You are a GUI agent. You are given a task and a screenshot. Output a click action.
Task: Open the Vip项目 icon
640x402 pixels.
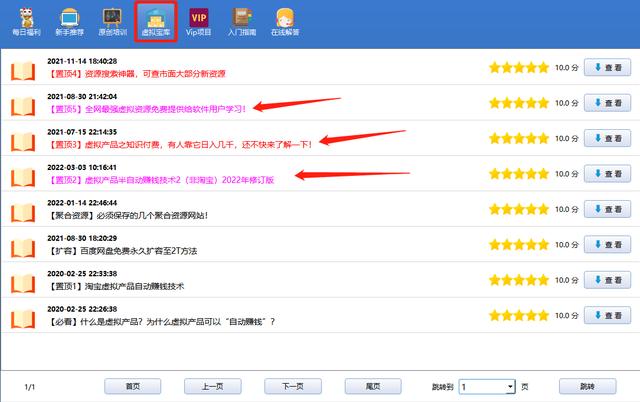(x=198, y=22)
